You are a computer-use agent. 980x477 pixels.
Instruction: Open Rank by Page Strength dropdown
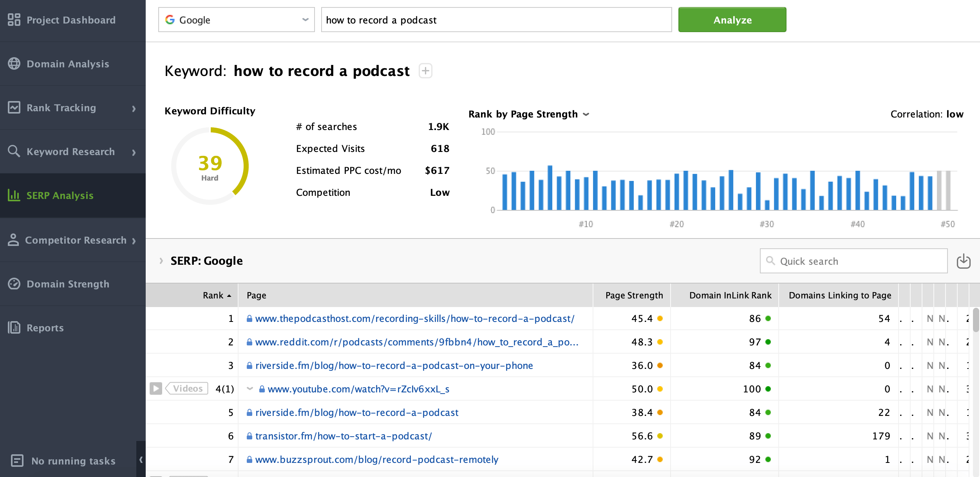pyautogui.click(x=529, y=114)
